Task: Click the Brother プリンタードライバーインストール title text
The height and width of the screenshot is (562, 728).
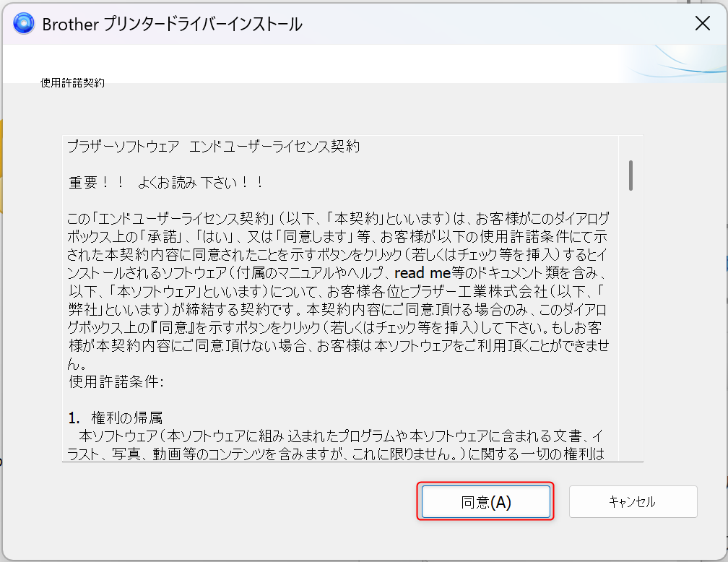Action: tap(172, 24)
